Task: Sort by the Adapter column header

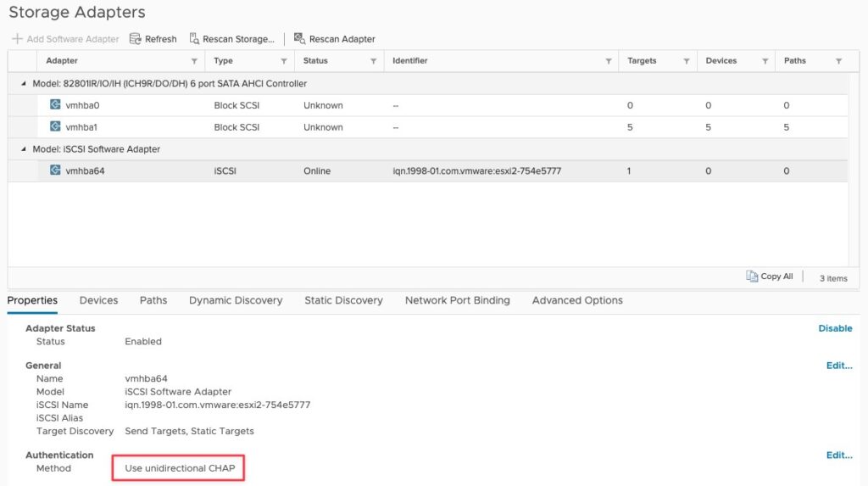Action: pyautogui.click(x=61, y=60)
